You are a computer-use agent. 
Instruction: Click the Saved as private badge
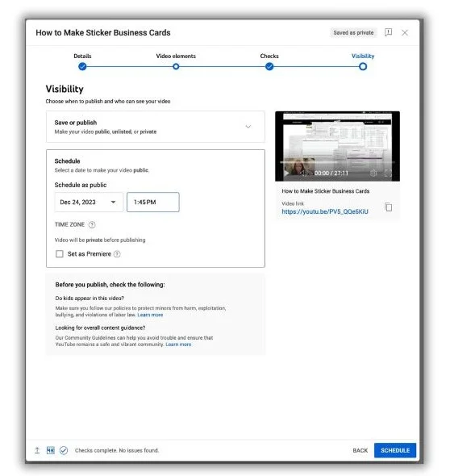(353, 32)
